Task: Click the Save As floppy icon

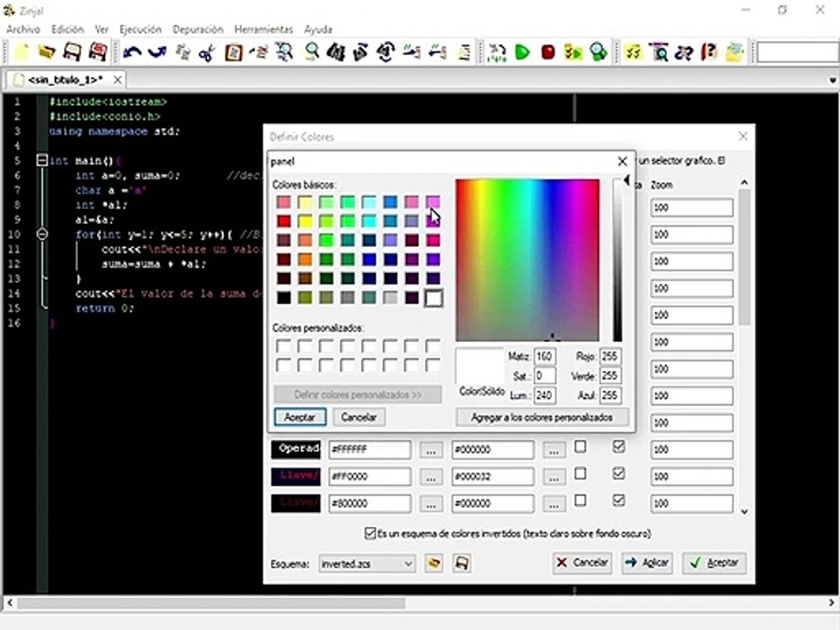Action: point(97,52)
